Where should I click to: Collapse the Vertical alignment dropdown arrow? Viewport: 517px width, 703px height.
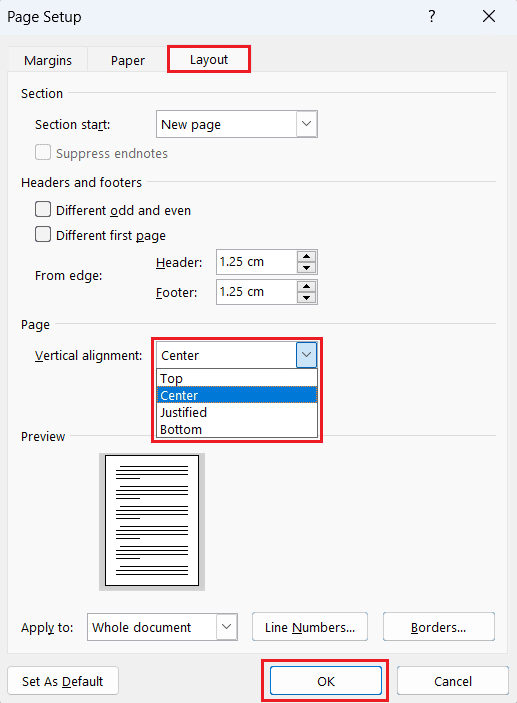pyautogui.click(x=306, y=355)
